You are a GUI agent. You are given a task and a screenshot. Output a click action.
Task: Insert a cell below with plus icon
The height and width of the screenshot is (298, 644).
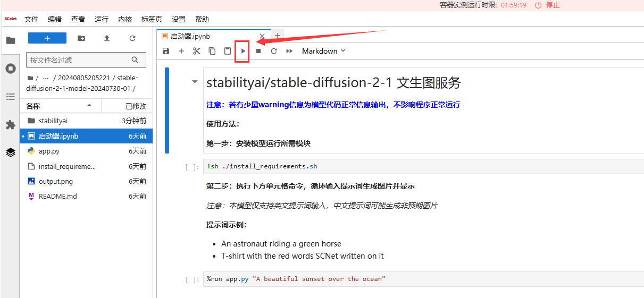coord(181,51)
